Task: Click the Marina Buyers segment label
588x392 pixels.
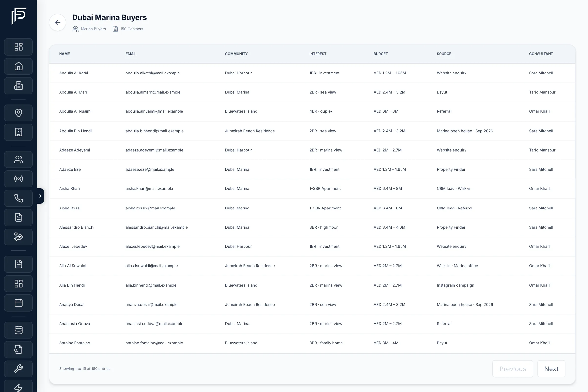Action: (x=93, y=29)
